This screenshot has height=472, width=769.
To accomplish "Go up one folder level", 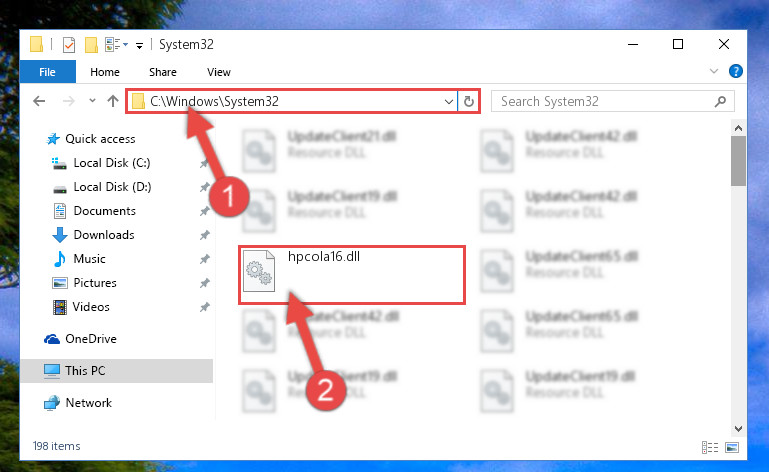I will [113, 101].
